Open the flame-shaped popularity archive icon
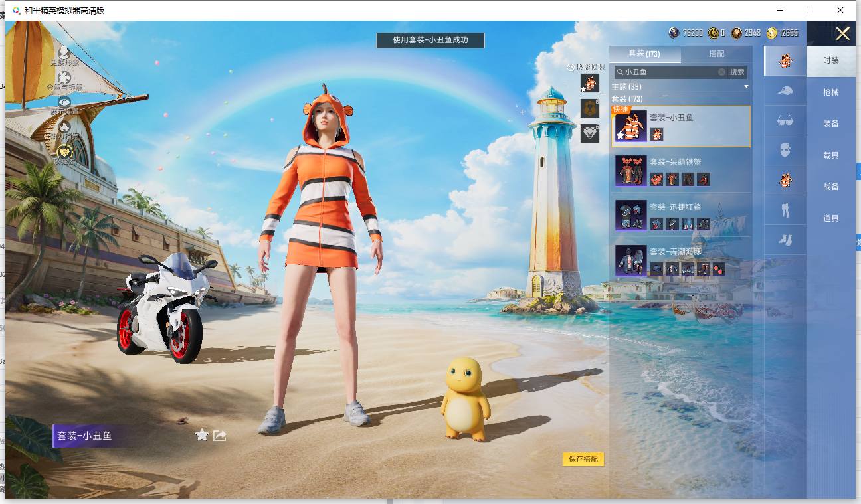 click(x=64, y=126)
